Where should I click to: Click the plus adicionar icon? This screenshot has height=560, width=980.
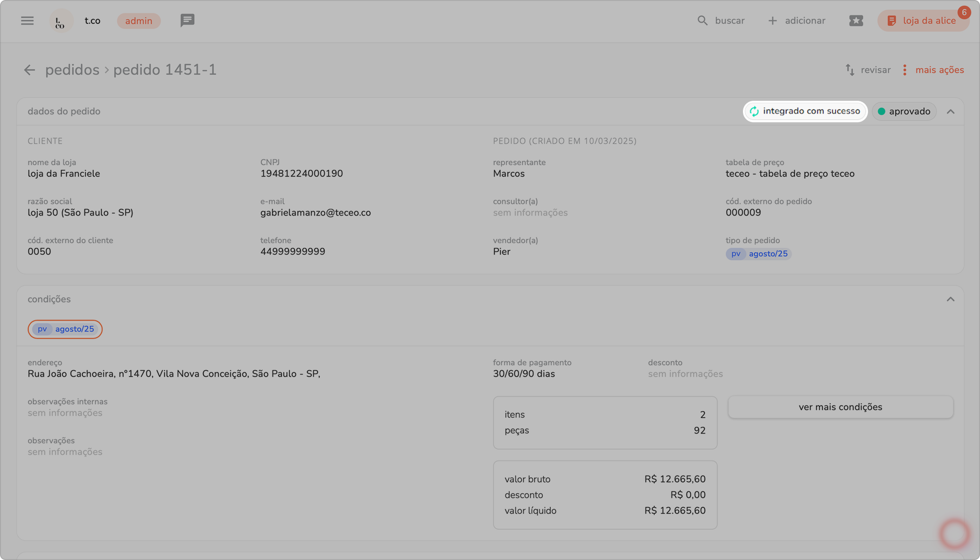pyautogui.click(x=772, y=21)
